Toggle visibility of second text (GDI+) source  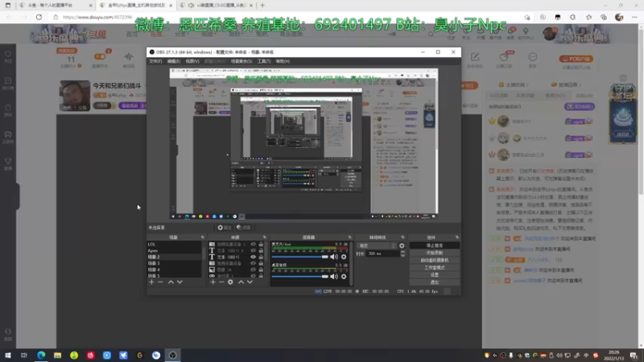point(253,257)
